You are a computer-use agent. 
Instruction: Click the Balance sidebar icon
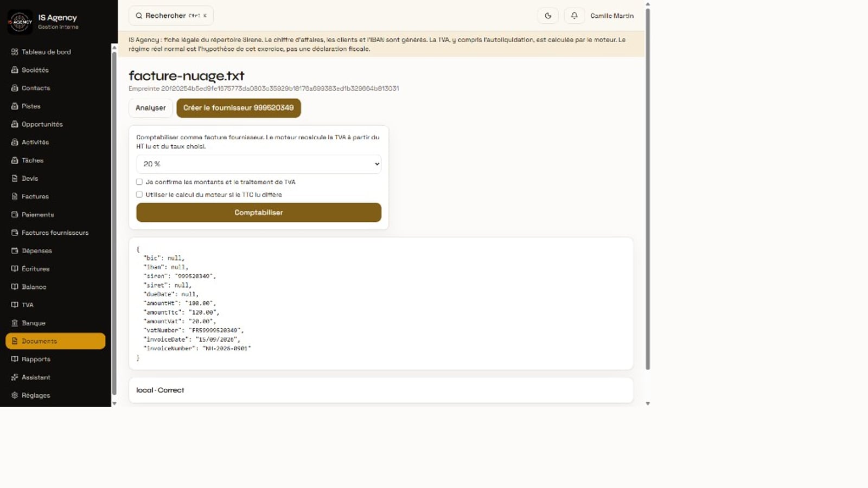15,287
